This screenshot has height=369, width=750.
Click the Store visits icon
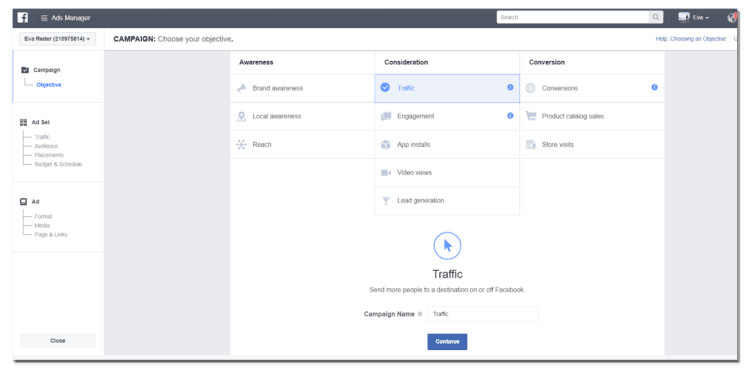(530, 145)
